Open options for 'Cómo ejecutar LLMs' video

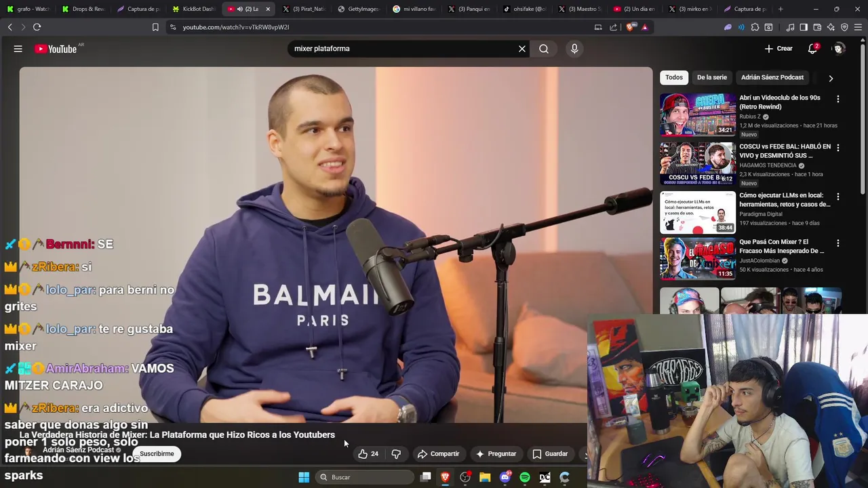(x=837, y=197)
